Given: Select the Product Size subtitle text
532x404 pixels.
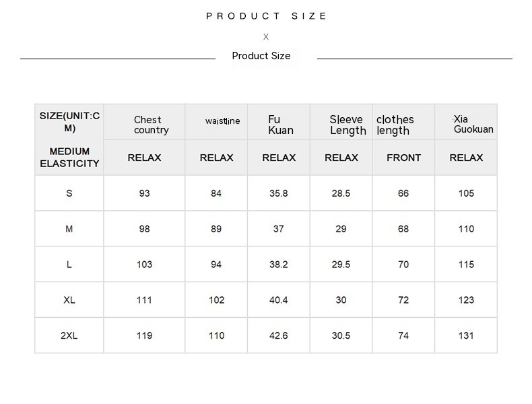Looking at the screenshot, I should (x=261, y=56).
